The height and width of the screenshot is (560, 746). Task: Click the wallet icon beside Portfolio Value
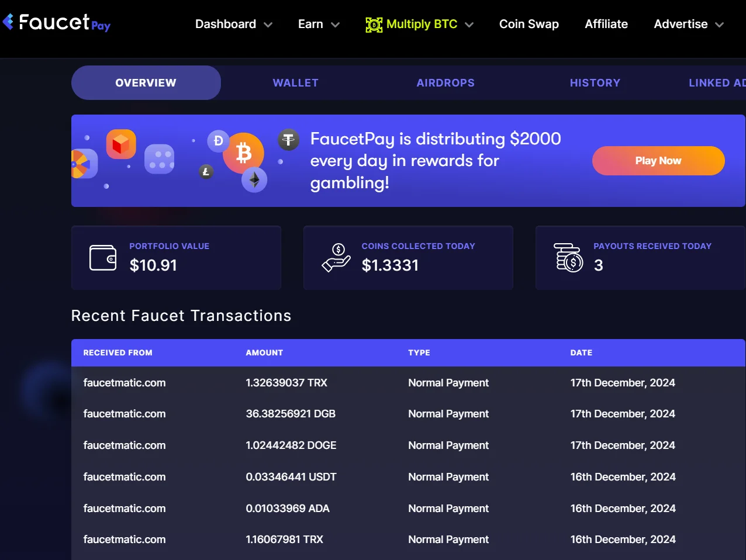pyautogui.click(x=103, y=258)
